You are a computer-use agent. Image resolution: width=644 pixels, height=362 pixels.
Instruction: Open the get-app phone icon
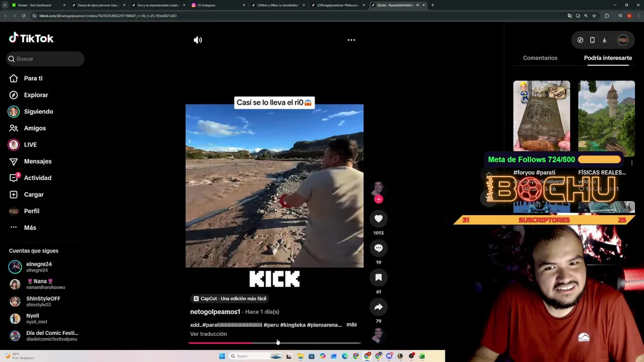(592, 40)
